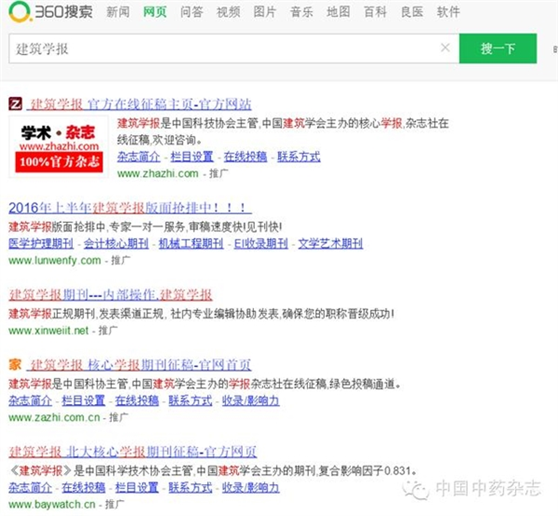Open the 百科 tab
The width and height of the screenshot is (558, 516).
(x=375, y=12)
